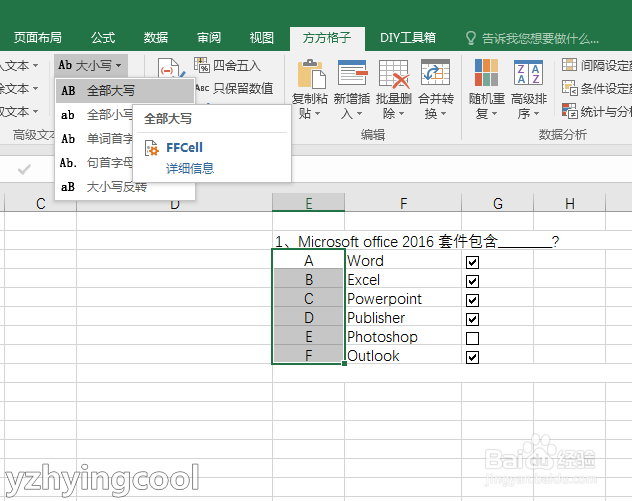Image resolution: width=632 pixels, height=501 pixels.
Task: Click the Photoshop cell text
Action: 383,337
